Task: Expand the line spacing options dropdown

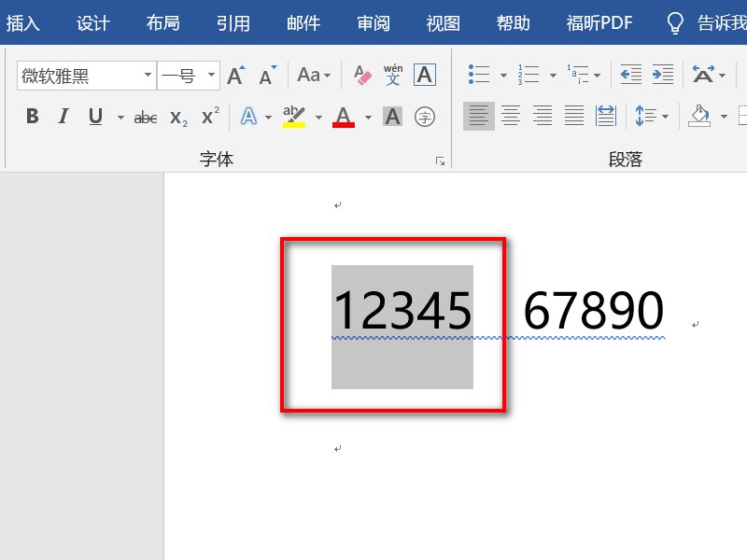Action: click(663, 116)
